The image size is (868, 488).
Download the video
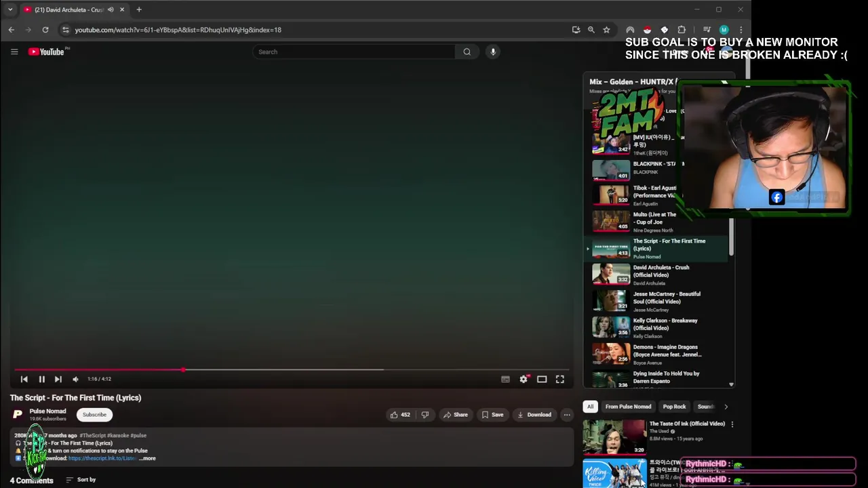point(534,415)
